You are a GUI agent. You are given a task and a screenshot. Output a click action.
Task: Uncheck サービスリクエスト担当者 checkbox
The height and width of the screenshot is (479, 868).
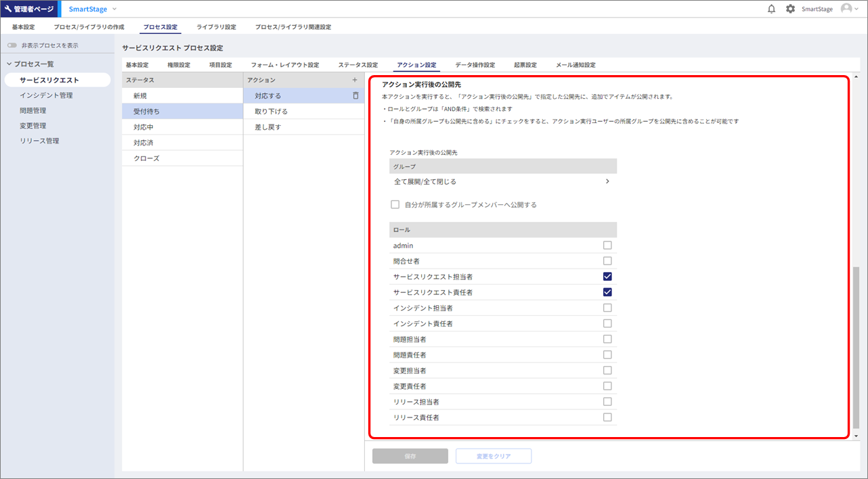607,277
